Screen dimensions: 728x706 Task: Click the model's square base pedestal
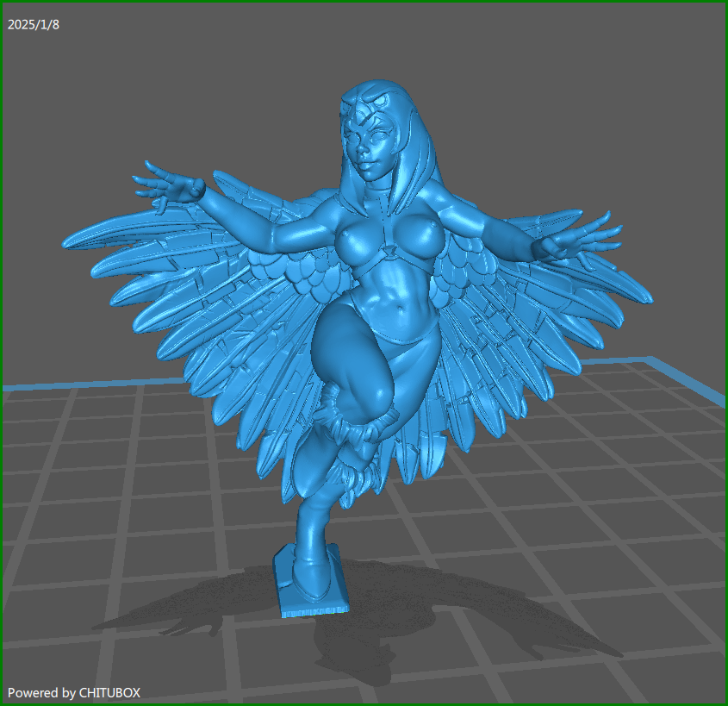pyautogui.click(x=311, y=584)
